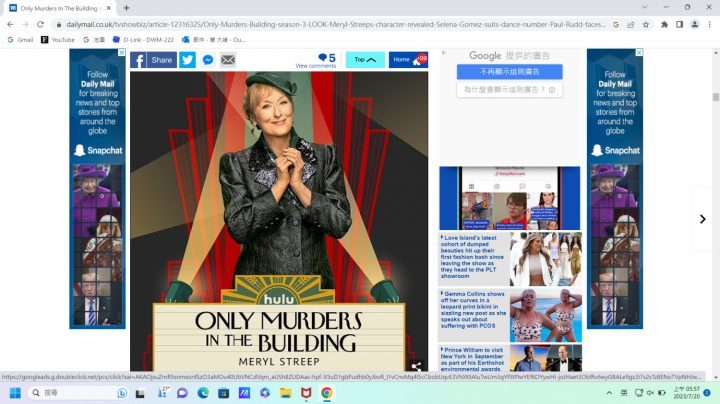
Task: Click the page vertical scrollbar thumb
Action: (715, 97)
